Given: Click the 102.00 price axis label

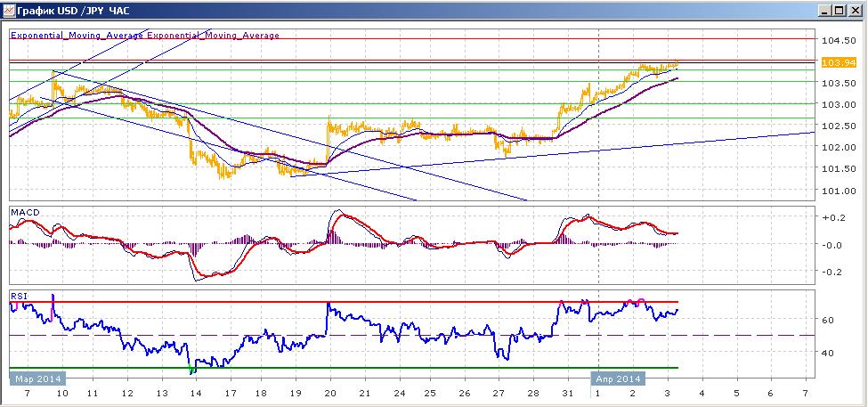Looking at the screenshot, I should point(837,147).
